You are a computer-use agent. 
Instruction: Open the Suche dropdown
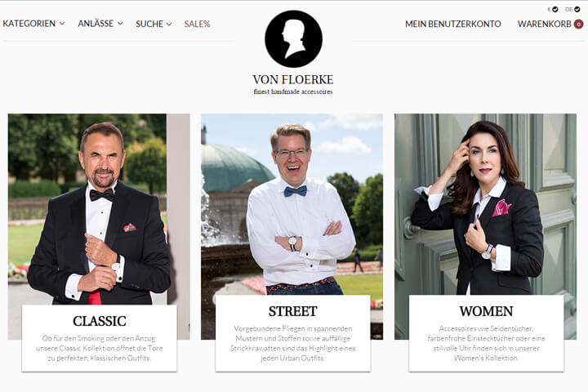coord(154,24)
